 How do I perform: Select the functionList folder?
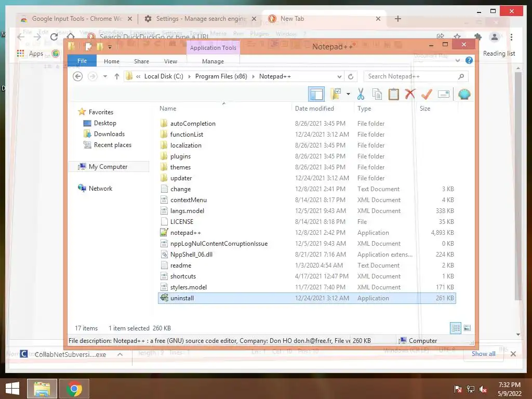pyautogui.click(x=187, y=135)
